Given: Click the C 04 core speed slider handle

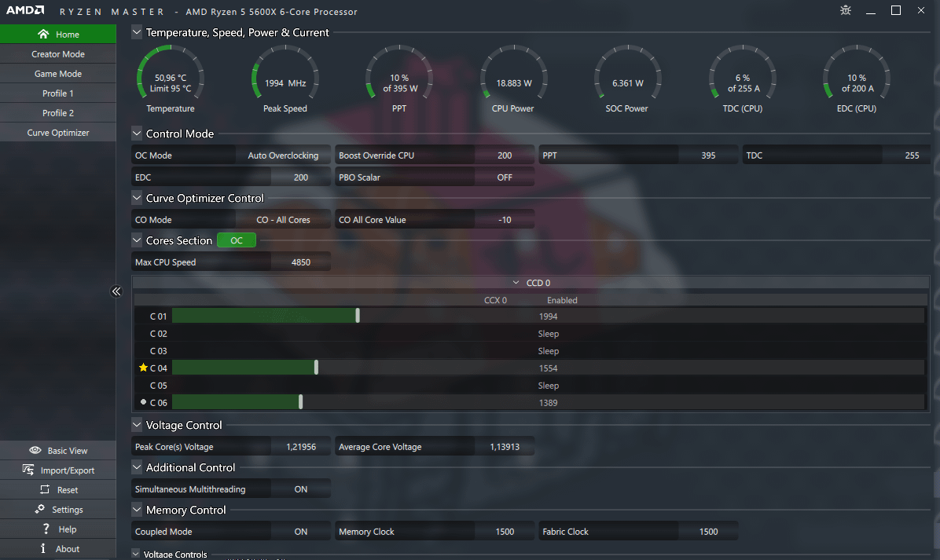Looking at the screenshot, I should [316, 368].
